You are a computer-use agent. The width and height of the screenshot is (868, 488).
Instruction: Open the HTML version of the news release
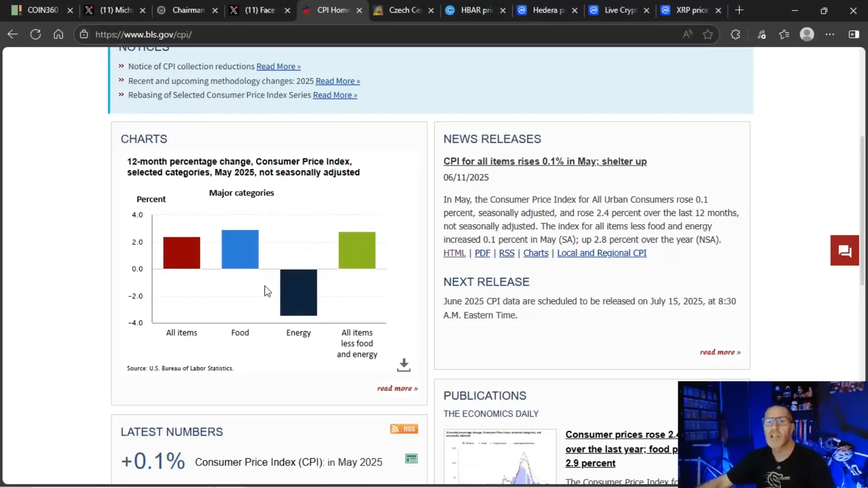click(454, 253)
